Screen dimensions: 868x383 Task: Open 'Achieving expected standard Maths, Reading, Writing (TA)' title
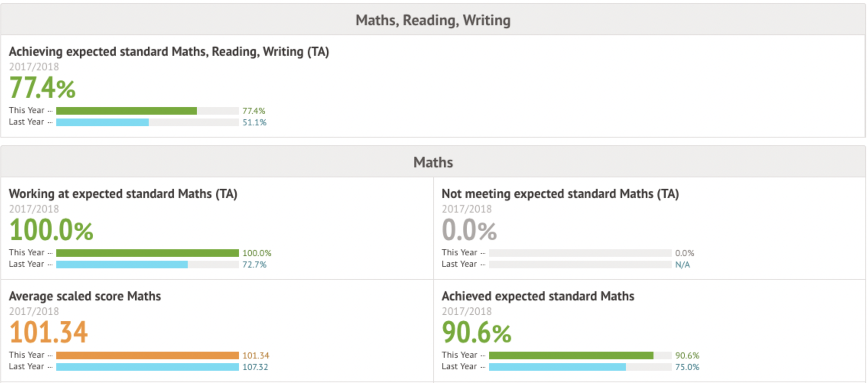(x=169, y=52)
